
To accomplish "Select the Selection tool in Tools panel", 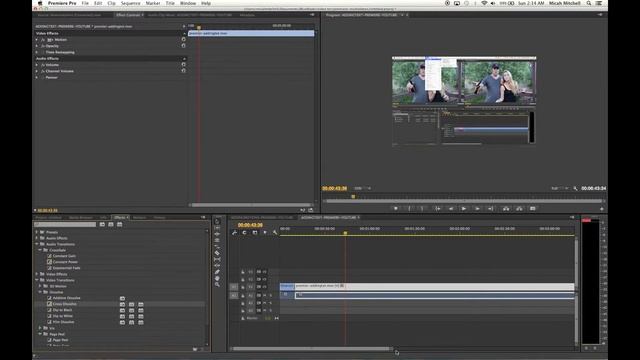I will click(217, 222).
